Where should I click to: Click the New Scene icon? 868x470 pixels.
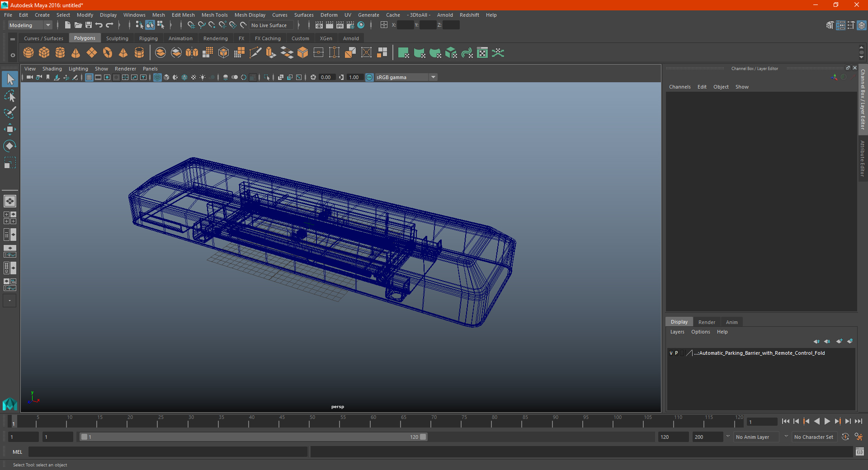(x=67, y=25)
